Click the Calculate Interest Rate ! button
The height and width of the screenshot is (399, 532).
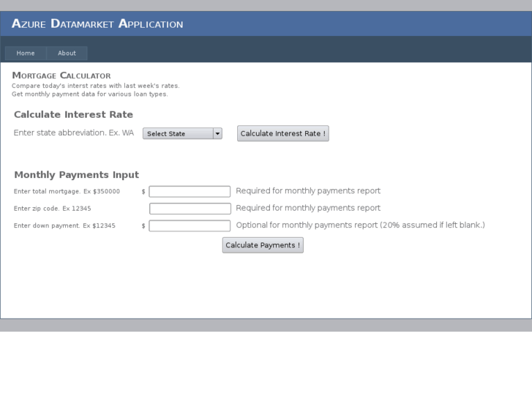283,133
